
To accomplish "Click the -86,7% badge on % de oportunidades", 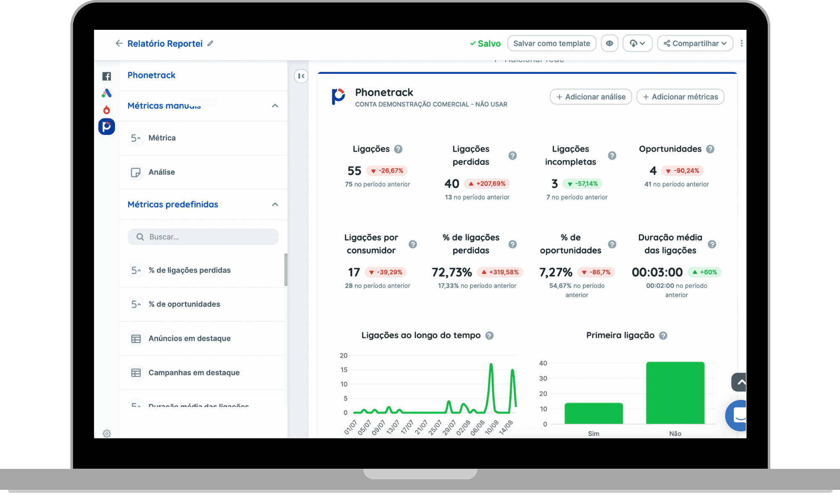I will click(x=596, y=272).
